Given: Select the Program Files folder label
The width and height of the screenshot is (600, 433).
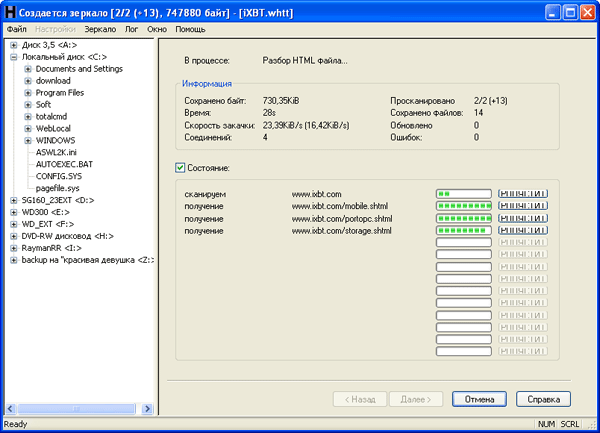Looking at the screenshot, I should pos(60,93).
